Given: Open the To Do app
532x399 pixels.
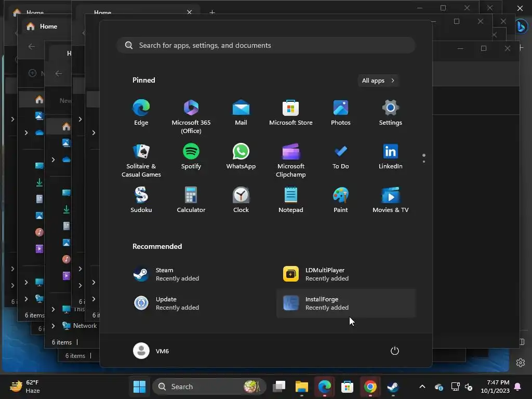Looking at the screenshot, I should [x=341, y=157].
